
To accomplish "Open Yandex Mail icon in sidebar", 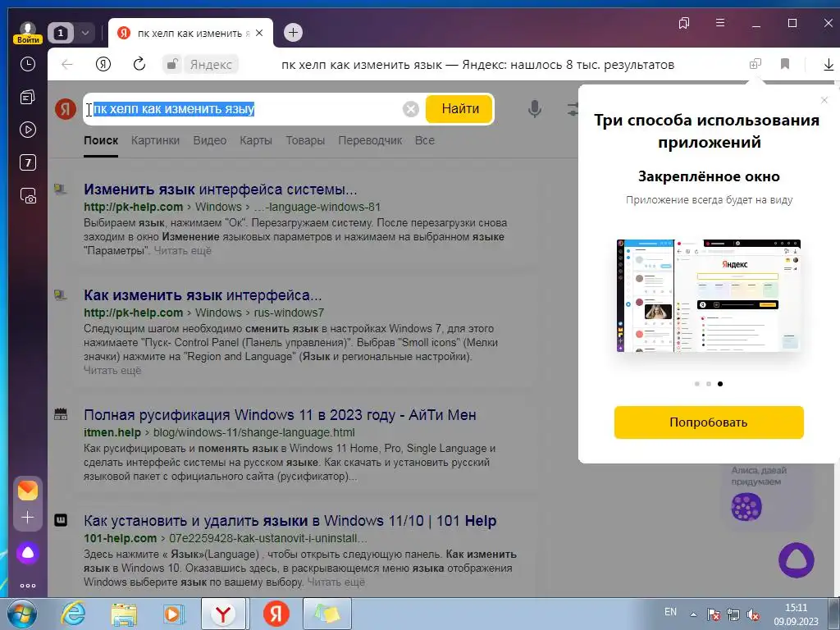I will (x=28, y=491).
